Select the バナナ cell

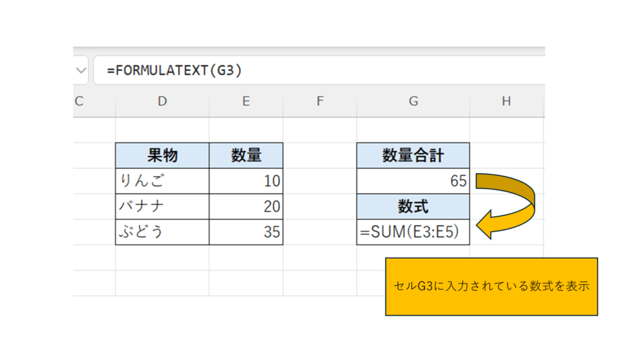pos(162,207)
